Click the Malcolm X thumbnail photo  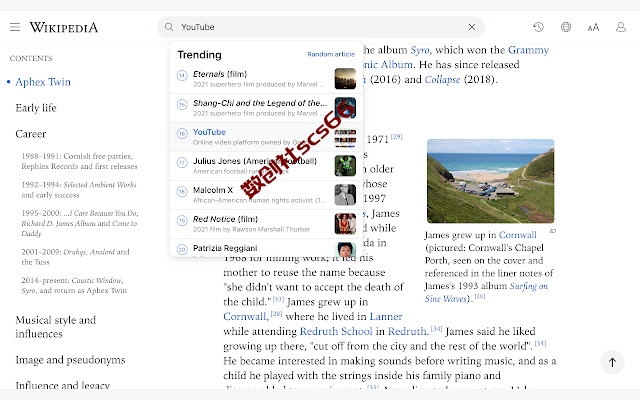[345, 195]
